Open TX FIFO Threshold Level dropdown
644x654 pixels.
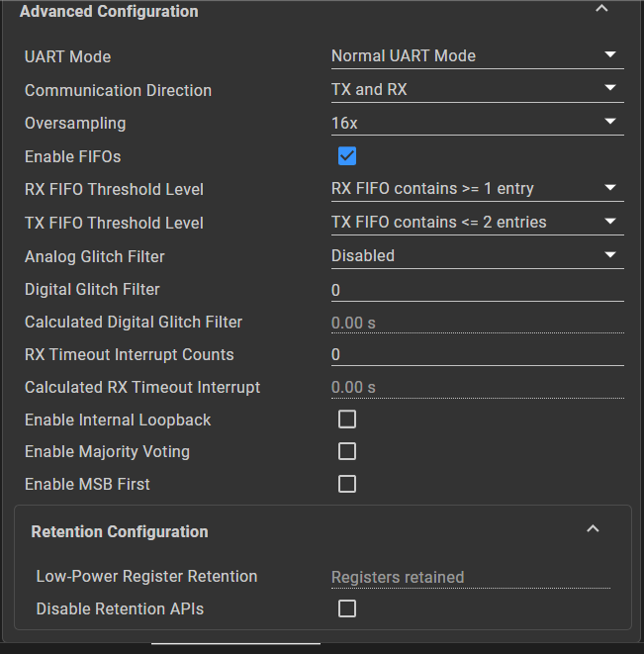[477, 223]
